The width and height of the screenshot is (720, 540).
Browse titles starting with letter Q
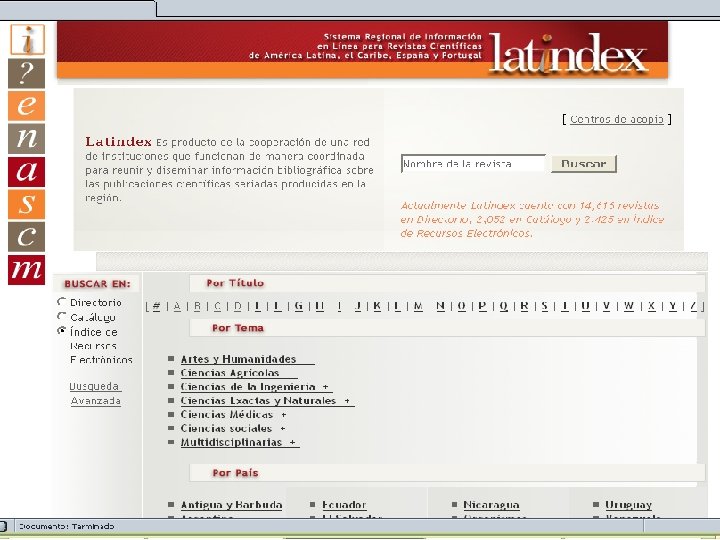point(504,306)
